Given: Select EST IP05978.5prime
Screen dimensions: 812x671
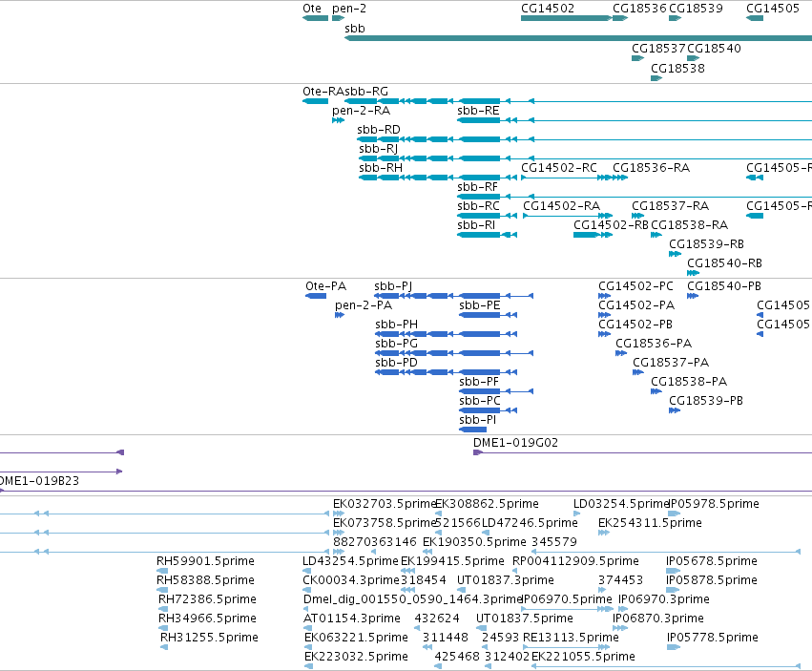Looking at the screenshot, I should coord(674,514).
